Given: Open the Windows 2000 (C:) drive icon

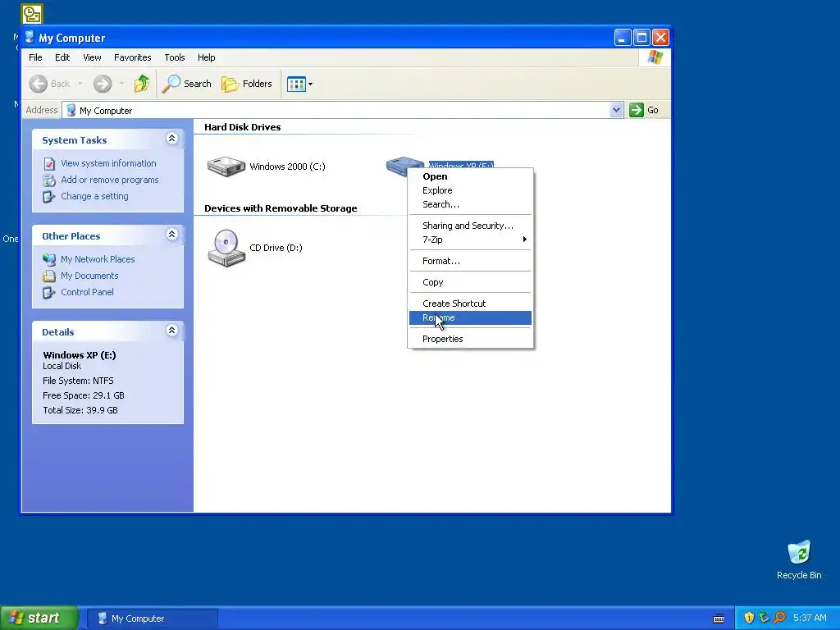Looking at the screenshot, I should [226, 166].
